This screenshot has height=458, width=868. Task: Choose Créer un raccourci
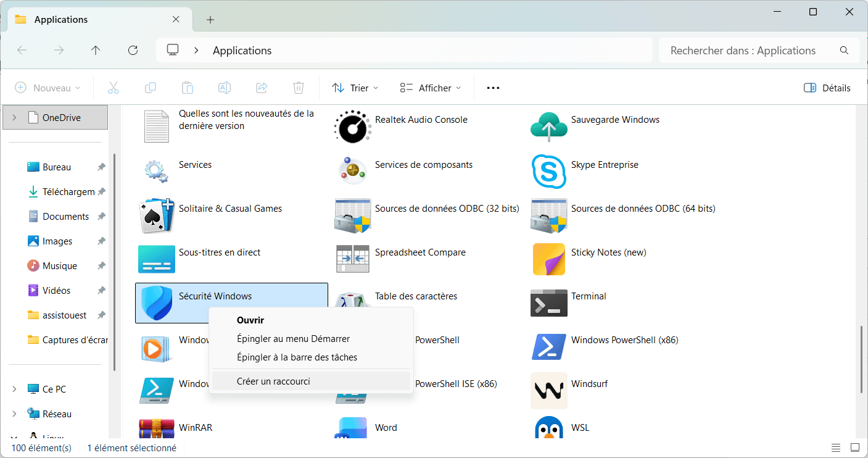(311, 381)
